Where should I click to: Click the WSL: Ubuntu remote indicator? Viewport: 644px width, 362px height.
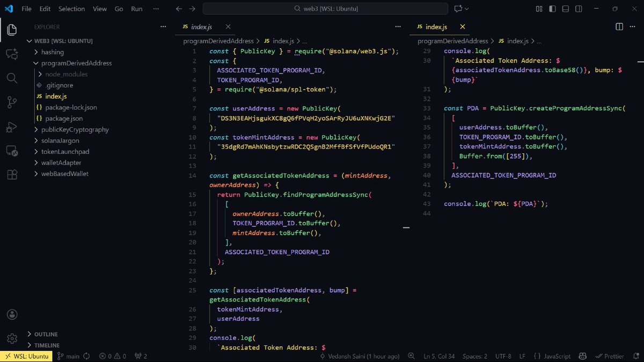tap(26, 356)
